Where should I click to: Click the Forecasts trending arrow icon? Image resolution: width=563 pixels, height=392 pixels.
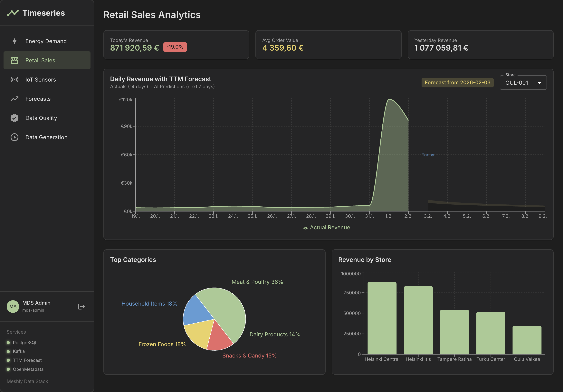pos(14,99)
